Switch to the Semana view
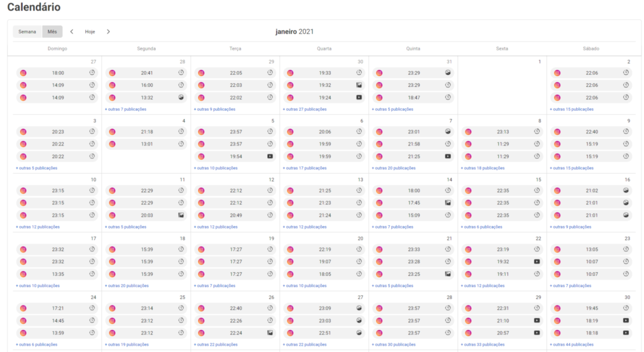This screenshot has height=352, width=644. coord(27,31)
